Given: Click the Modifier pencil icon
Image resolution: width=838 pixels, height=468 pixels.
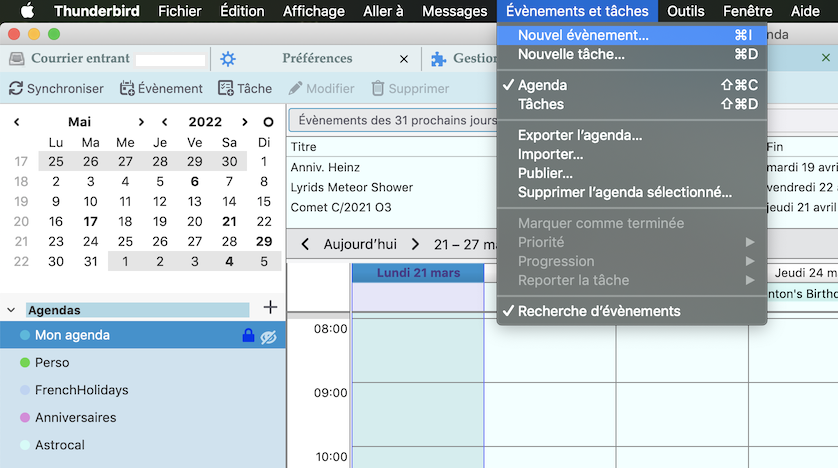Looking at the screenshot, I should [x=296, y=88].
